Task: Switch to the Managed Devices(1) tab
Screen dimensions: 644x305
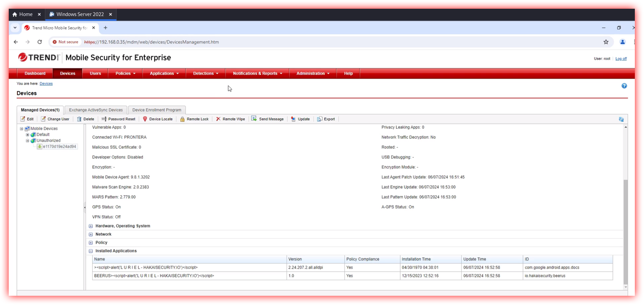Action: point(40,110)
